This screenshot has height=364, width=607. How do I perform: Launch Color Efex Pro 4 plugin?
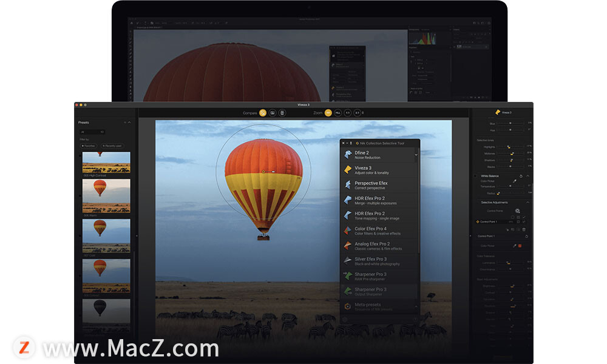348,231
